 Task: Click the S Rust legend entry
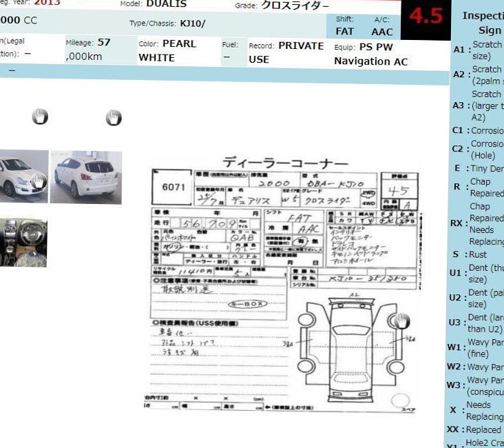(470, 254)
